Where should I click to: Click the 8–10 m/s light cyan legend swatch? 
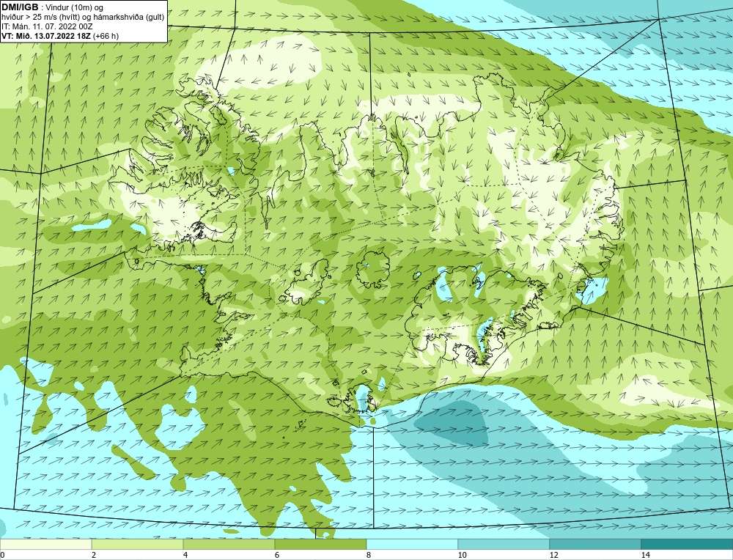pyautogui.click(x=412, y=544)
